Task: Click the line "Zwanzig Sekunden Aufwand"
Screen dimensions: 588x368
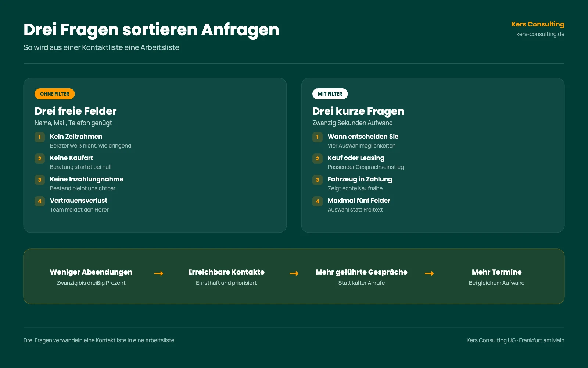Action: (352, 123)
